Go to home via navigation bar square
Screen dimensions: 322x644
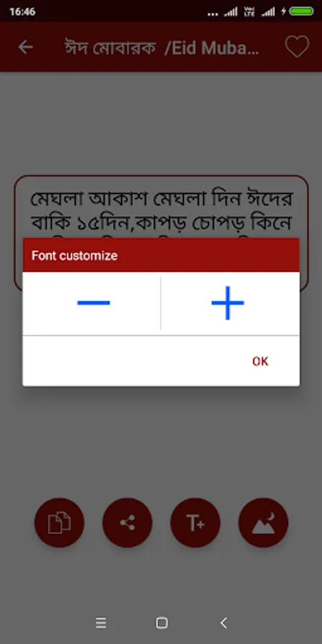[162, 623]
